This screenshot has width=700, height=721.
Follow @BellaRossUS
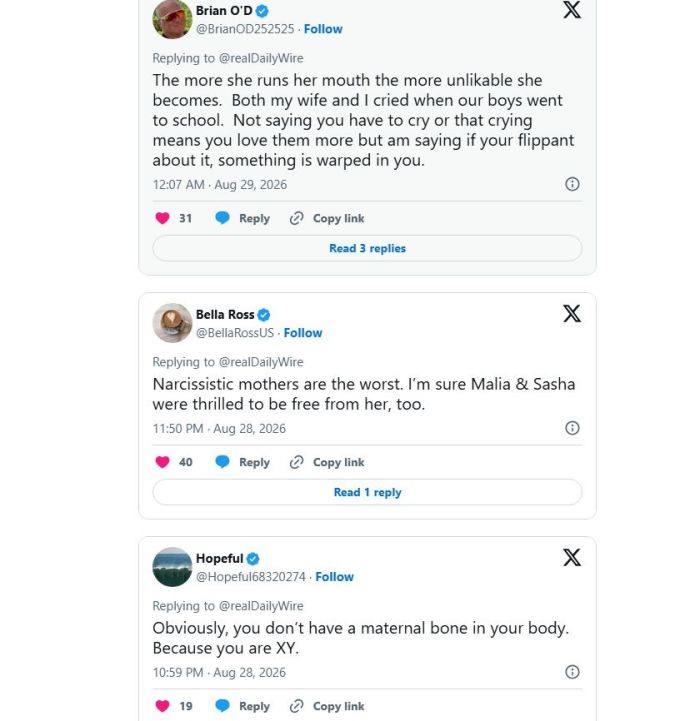pos(303,333)
